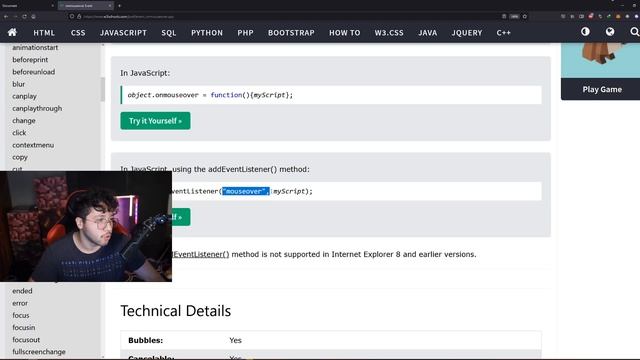Go back with browser back arrow
Viewport: 640px width, 360px height.
click(6, 17)
